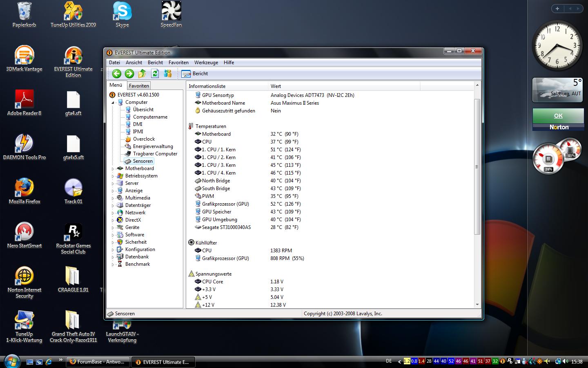Click the scrollbar up arrow in sensor list
Screen dimensions: 588x368
(477, 85)
